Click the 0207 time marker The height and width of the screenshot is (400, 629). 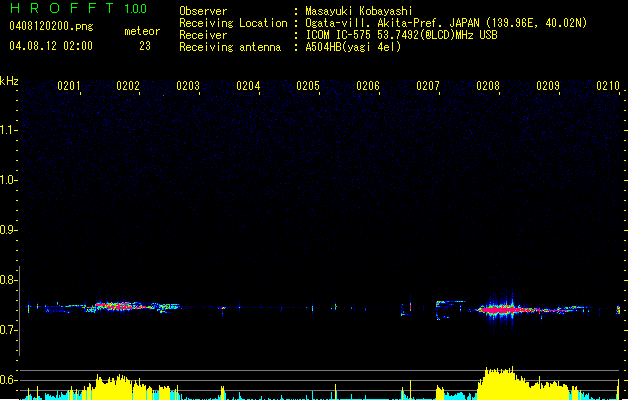[428, 86]
